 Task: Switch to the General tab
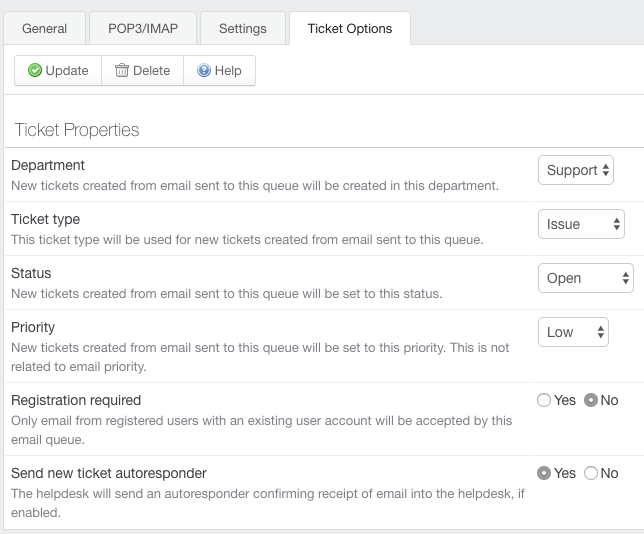(44, 28)
